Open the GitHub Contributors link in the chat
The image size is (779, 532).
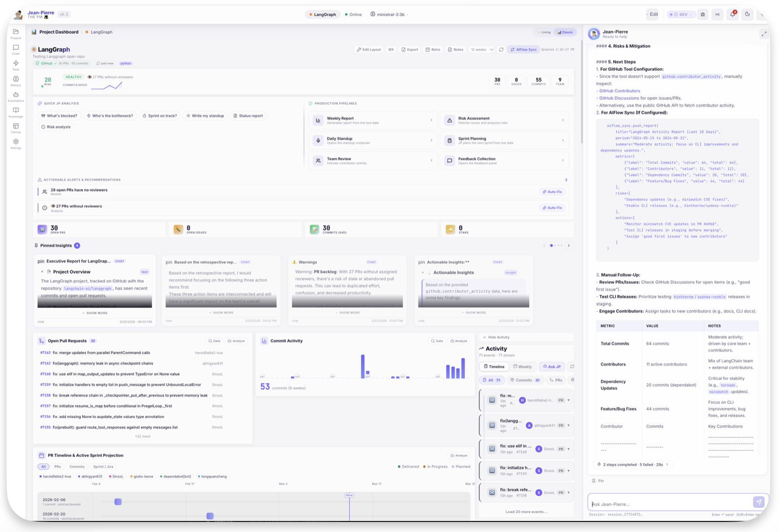click(x=619, y=90)
